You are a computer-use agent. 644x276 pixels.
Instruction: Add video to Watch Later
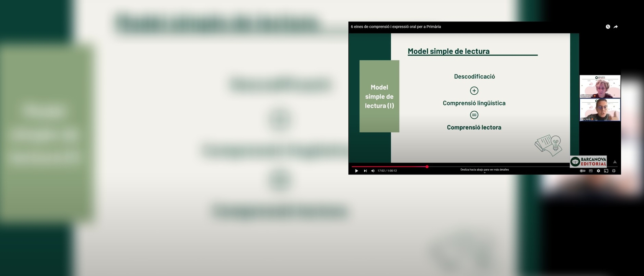click(608, 27)
